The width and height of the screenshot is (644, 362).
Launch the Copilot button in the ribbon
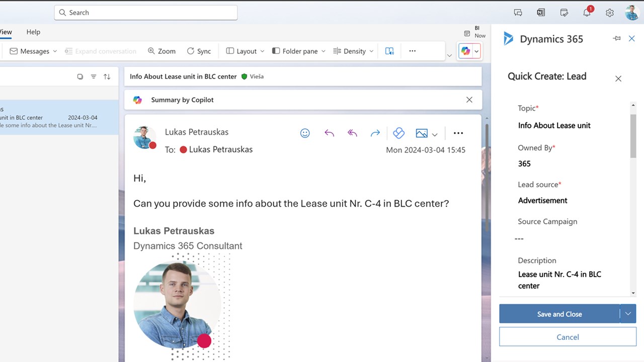pos(465,51)
